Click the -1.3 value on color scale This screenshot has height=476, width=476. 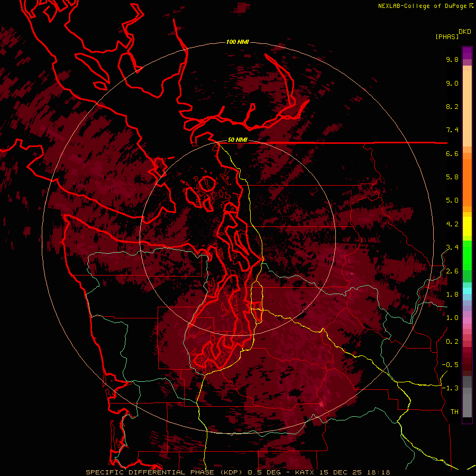click(450, 388)
